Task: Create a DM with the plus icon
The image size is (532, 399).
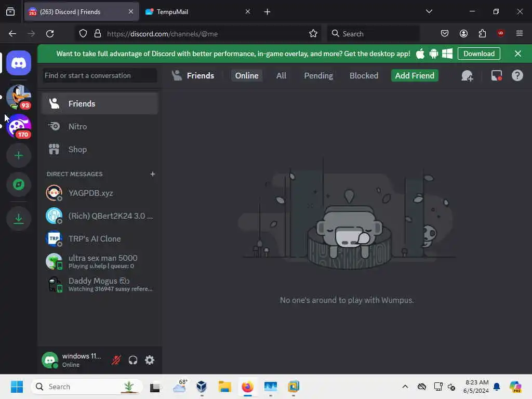Action: pyautogui.click(x=153, y=174)
